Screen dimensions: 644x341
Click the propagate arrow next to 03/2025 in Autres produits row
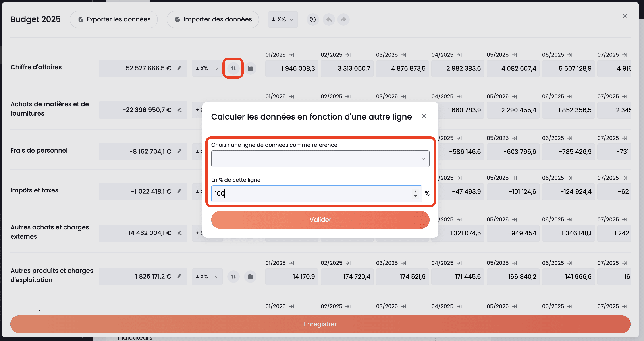[403, 263]
